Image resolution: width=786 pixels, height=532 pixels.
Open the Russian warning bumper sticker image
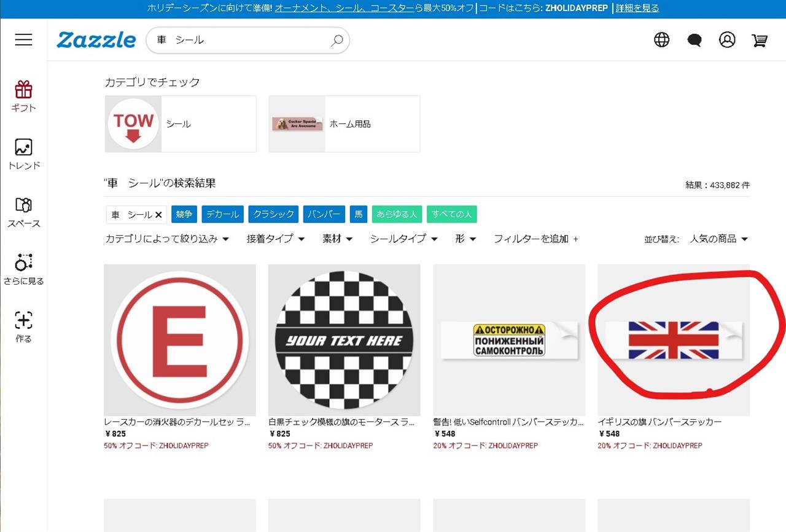point(509,340)
